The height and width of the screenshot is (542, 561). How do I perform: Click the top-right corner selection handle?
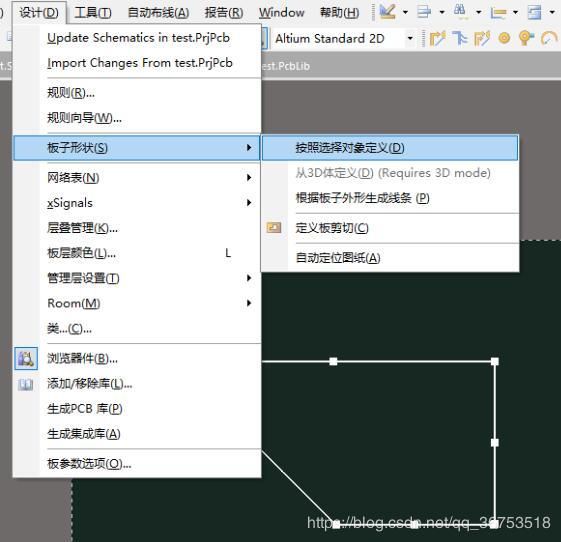pos(494,361)
